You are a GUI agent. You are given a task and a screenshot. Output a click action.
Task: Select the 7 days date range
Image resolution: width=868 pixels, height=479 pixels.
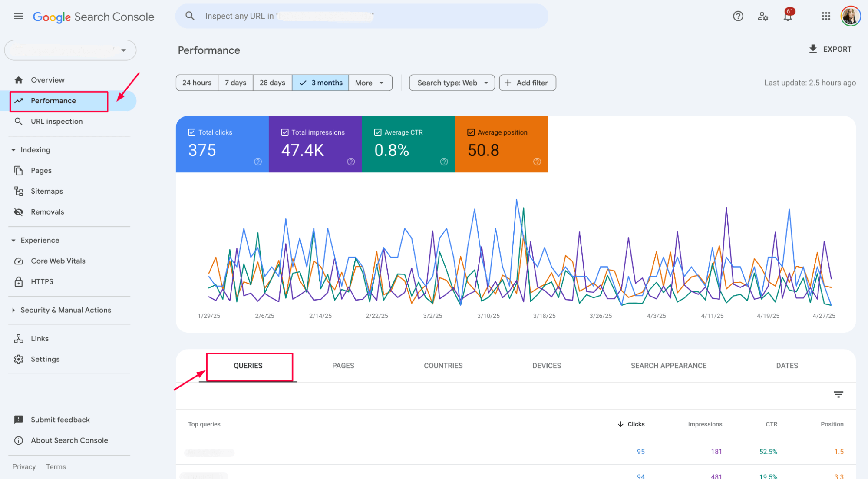pos(235,83)
